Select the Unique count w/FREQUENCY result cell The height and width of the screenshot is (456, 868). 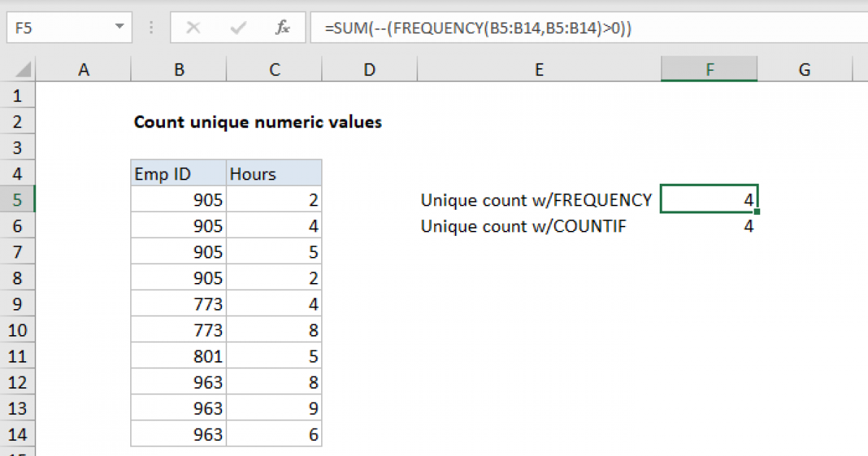(709, 200)
